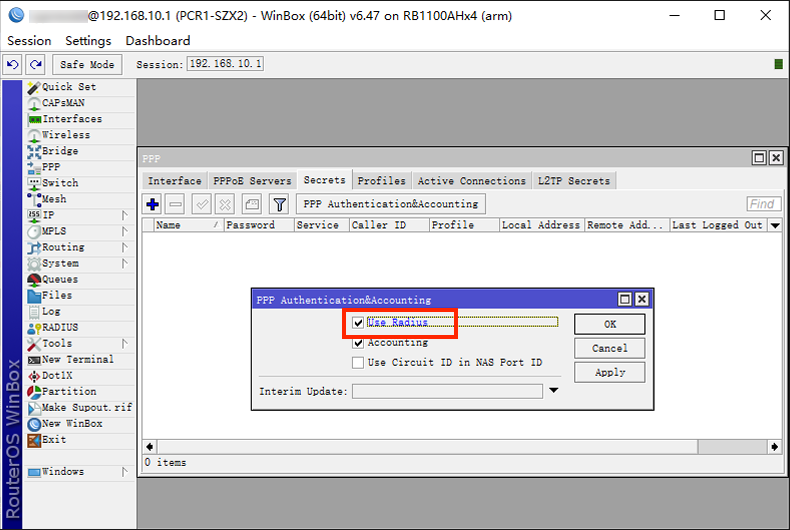Expand the Windows submenu
790x530 pixels.
point(124,472)
